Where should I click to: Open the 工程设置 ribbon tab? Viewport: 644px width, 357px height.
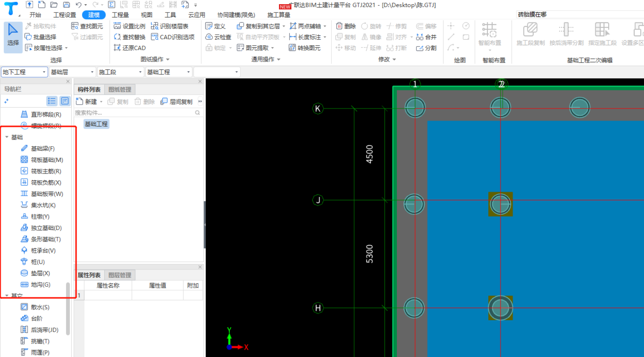tap(65, 15)
